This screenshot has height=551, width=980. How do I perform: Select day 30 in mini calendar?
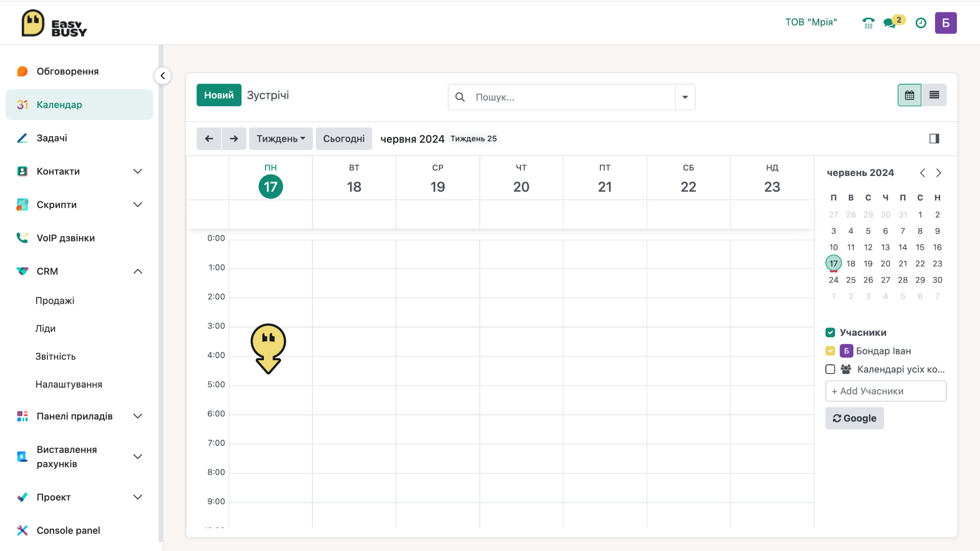(937, 280)
